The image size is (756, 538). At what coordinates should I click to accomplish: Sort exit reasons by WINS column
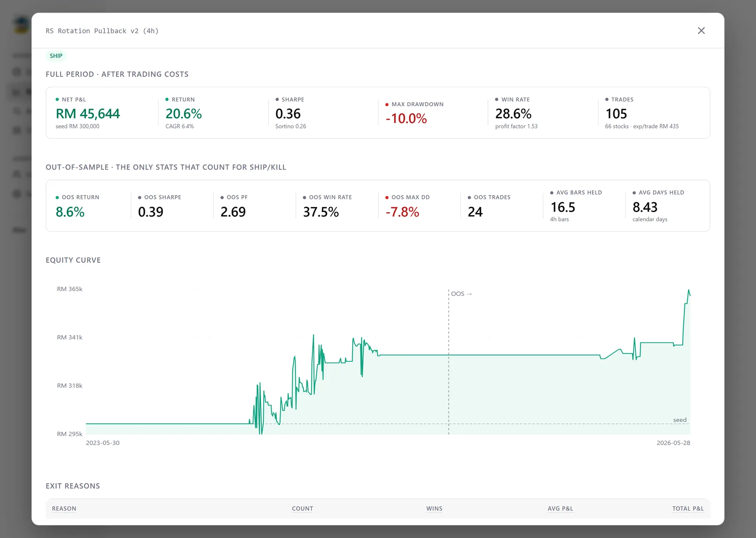(x=434, y=509)
